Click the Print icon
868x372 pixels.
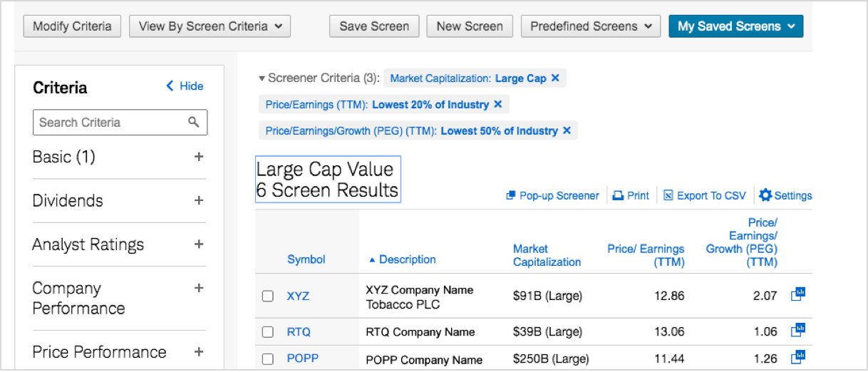pyautogui.click(x=619, y=196)
